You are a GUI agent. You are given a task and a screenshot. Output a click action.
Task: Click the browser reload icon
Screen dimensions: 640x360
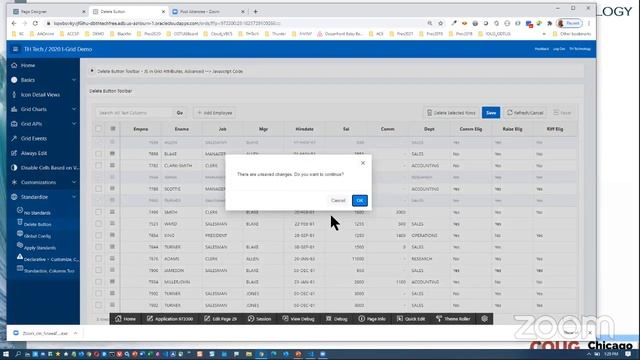pyautogui.click(x=35, y=23)
